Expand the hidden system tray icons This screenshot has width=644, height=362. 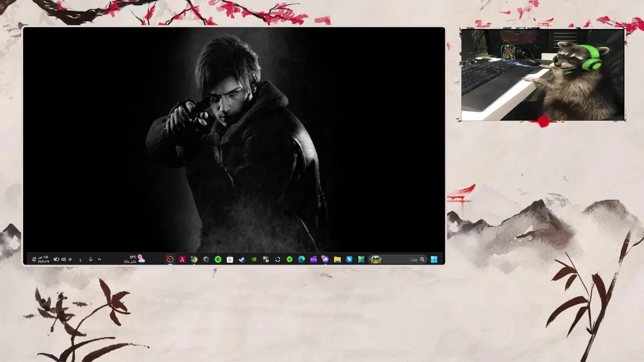coord(99,259)
